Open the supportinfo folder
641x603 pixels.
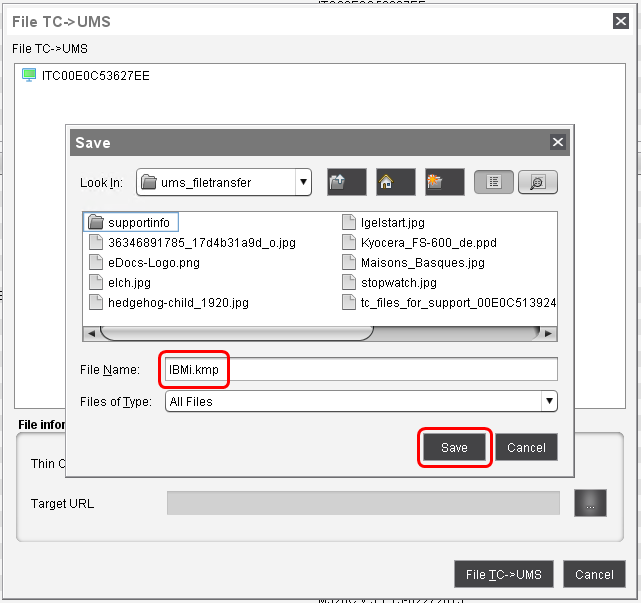[138, 222]
